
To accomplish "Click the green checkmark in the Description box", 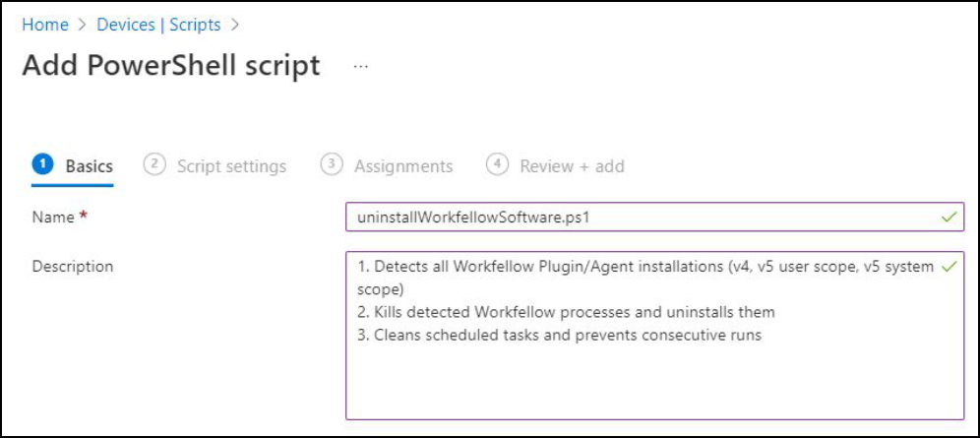I will (x=949, y=266).
